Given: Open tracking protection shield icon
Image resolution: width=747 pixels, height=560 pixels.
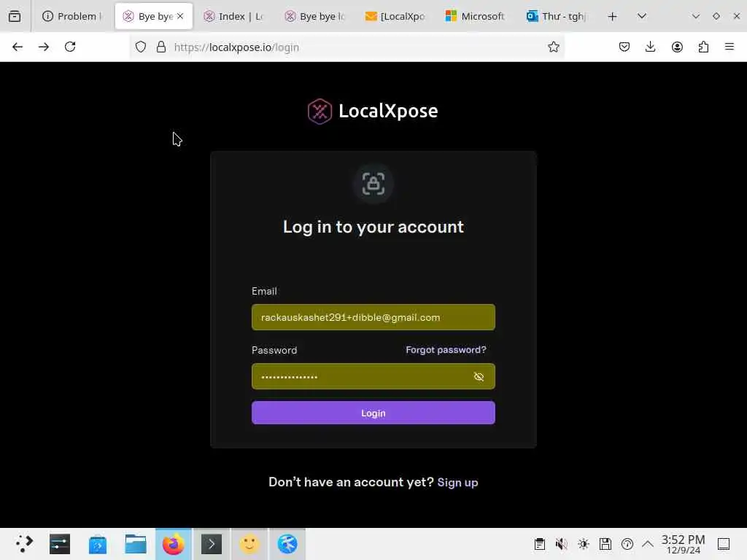Looking at the screenshot, I should [141, 47].
